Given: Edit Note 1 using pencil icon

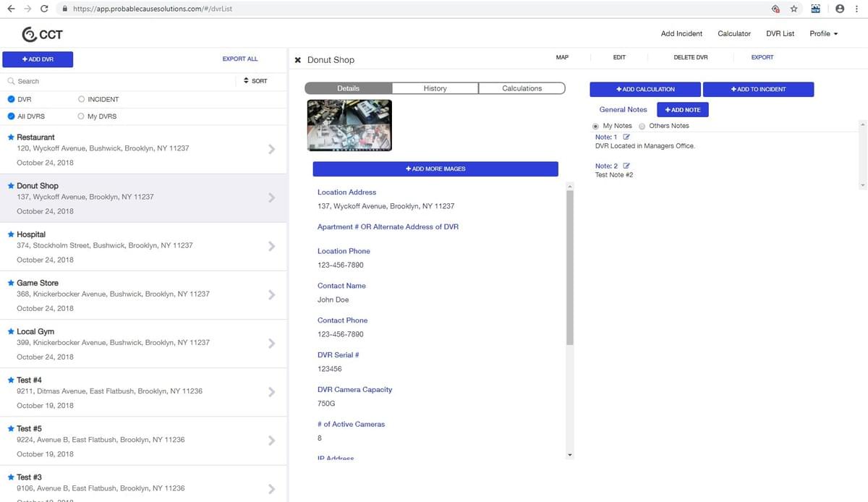Looking at the screenshot, I should 626,137.
